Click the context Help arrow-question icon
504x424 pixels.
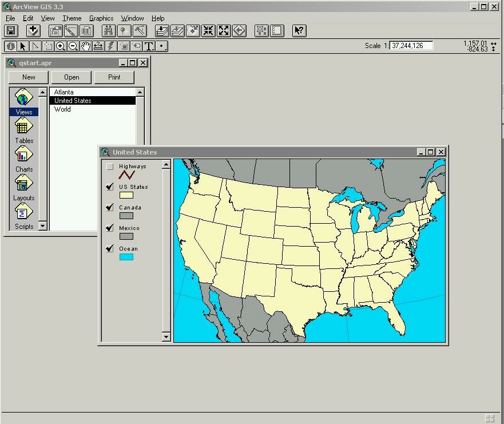[299, 31]
